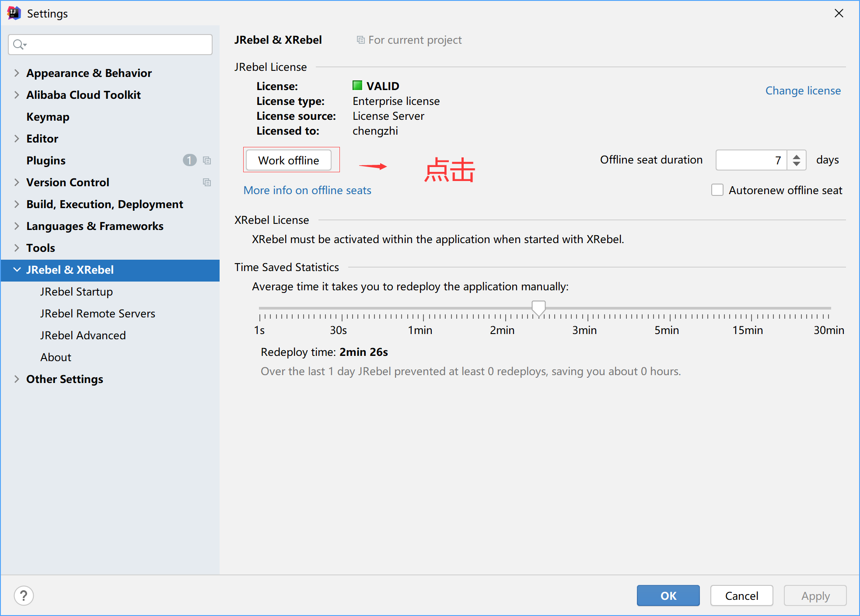Expand the Other Settings node
The image size is (860, 616).
coord(17,379)
